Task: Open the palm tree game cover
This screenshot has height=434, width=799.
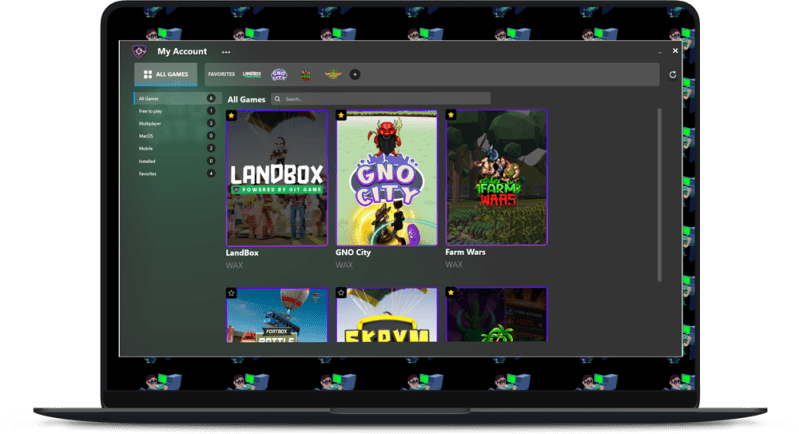Action: coord(497,314)
